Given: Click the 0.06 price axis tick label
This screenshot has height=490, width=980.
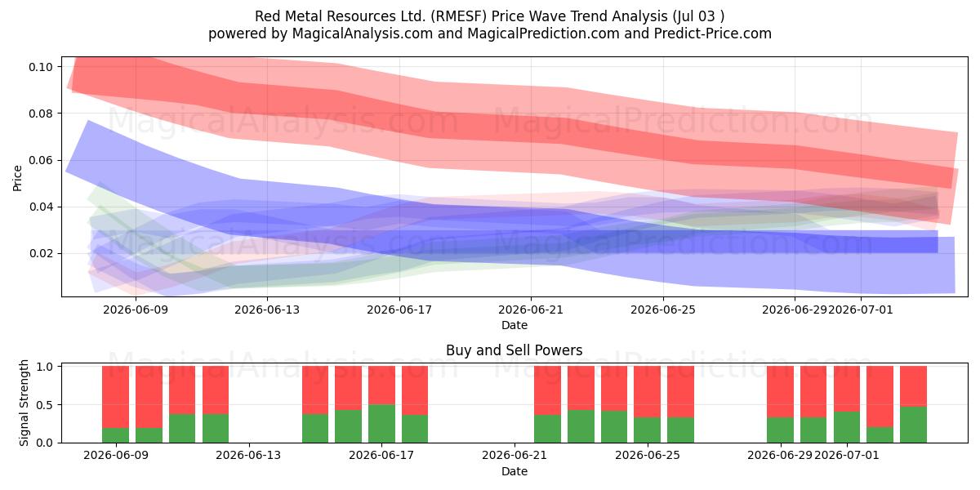Looking at the screenshot, I should (x=42, y=160).
